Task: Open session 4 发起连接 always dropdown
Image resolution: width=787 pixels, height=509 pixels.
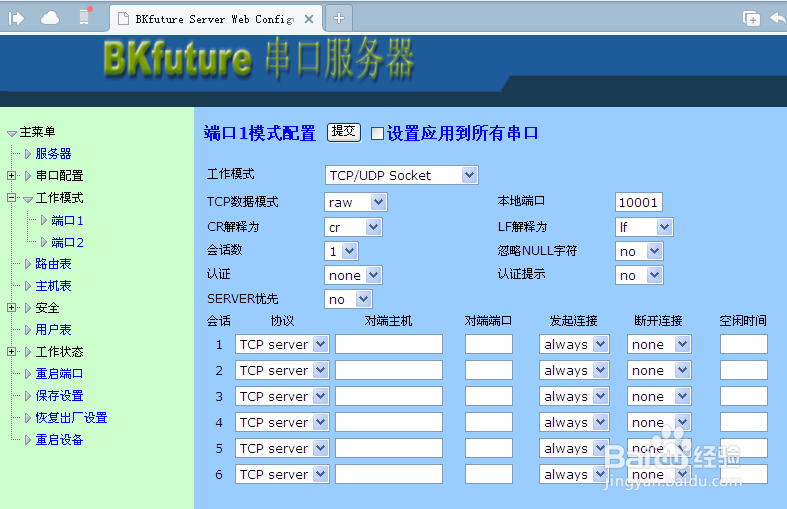Action: [x=574, y=422]
